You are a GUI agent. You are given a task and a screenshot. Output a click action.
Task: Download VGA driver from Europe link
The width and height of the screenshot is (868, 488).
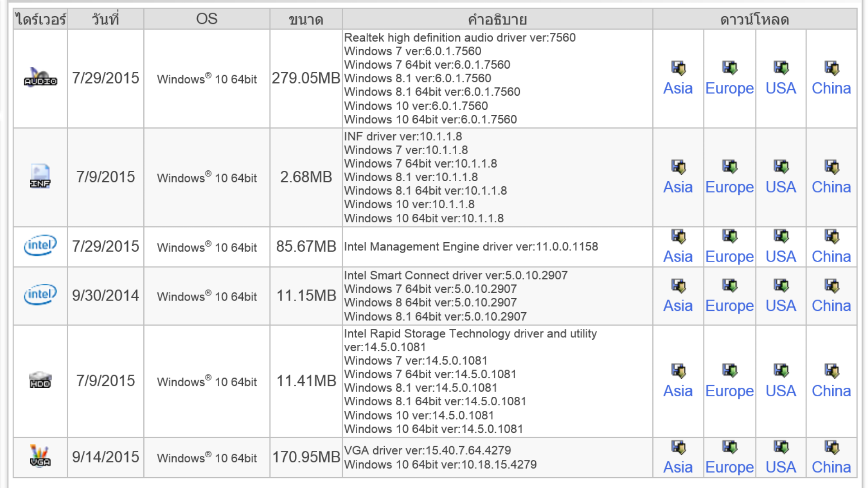coord(729,467)
